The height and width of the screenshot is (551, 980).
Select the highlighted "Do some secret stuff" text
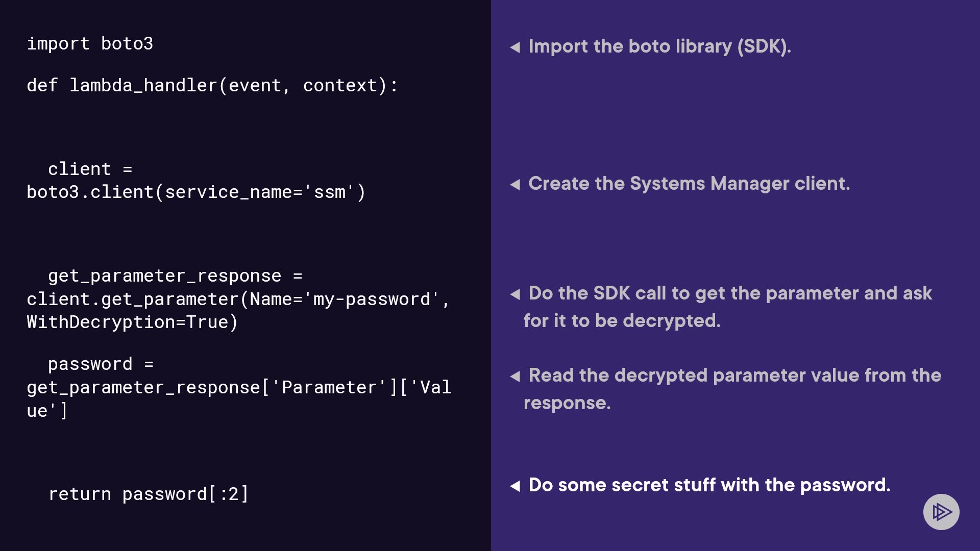(x=709, y=485)
